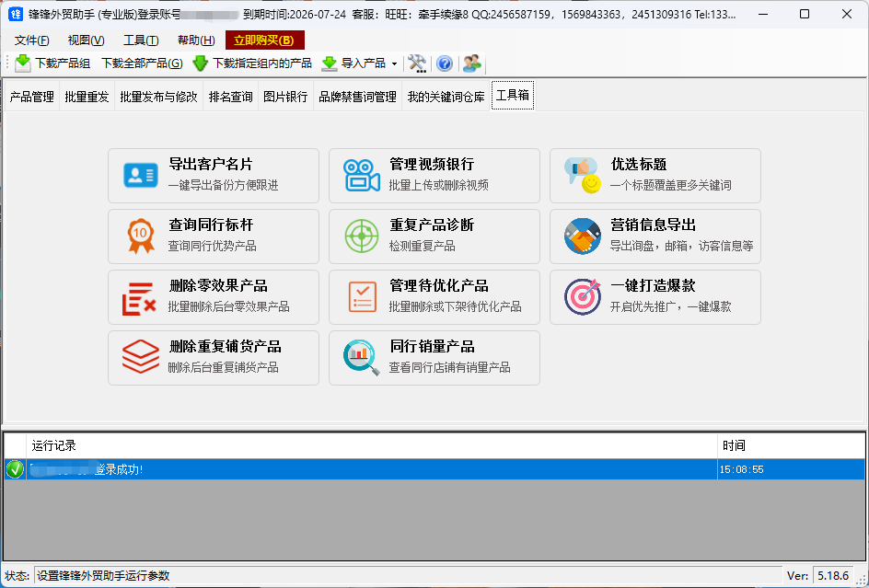869x588 pixels.
Task: Open the blue help question mark icon
Action: click(444, 63)
